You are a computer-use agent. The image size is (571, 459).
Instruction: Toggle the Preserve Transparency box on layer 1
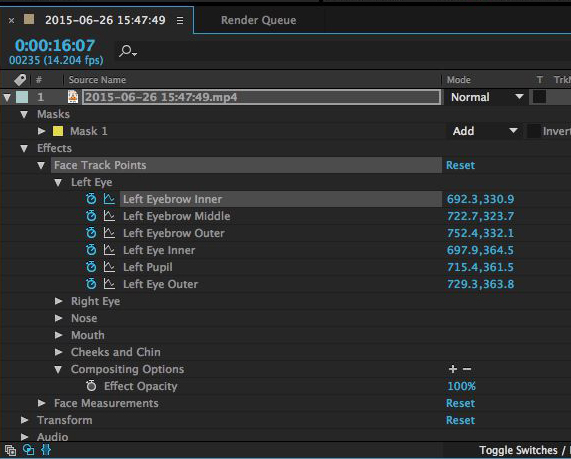(539, 97)
